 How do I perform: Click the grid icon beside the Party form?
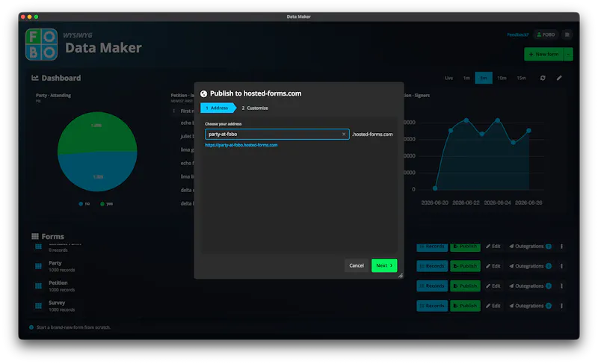click(x=39, y=266)
